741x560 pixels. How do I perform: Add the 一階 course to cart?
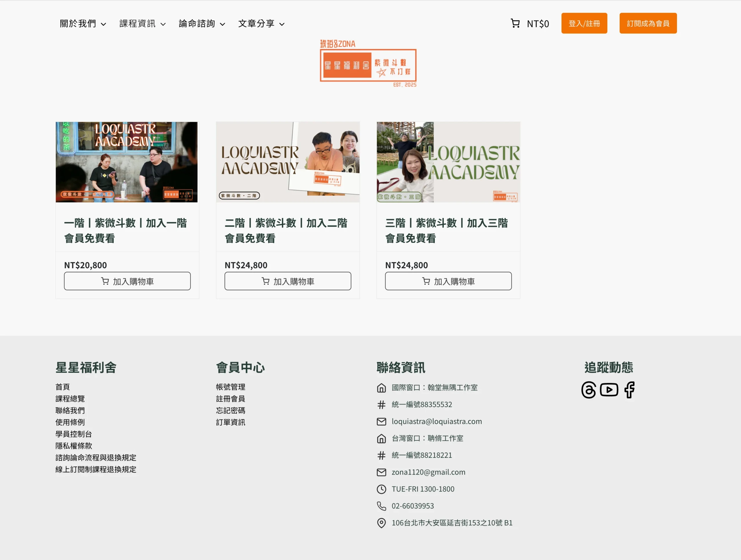127,281
